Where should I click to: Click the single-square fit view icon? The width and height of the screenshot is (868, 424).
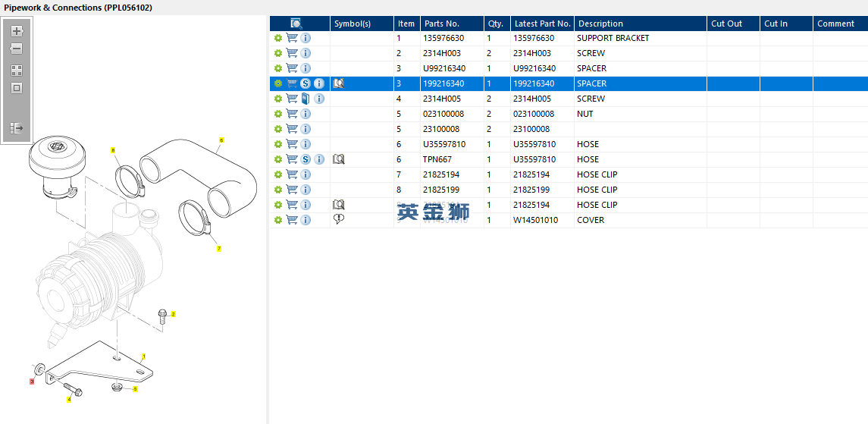(x=17, y=88)
